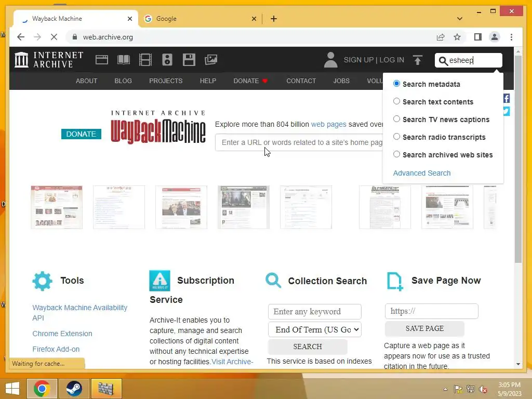The width and height of the screenshot is (532, 399).
Task: Click the page vertical scrollbar
Action: 518,159
